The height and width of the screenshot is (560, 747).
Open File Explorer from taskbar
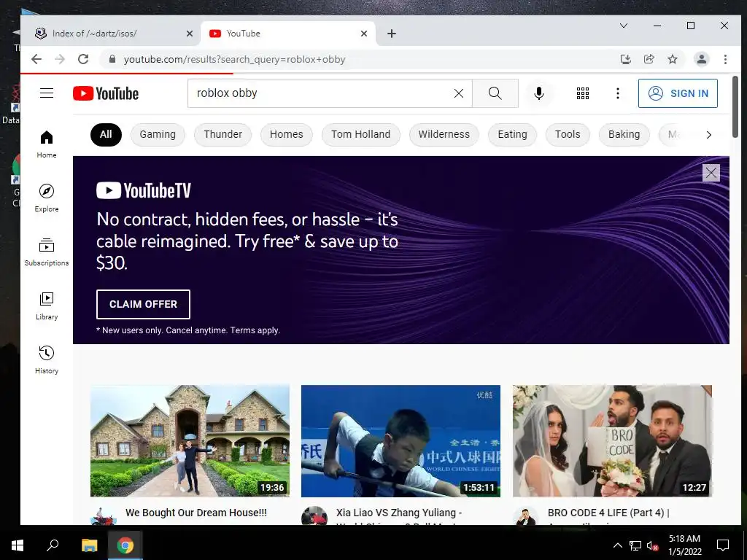point(89,545)
